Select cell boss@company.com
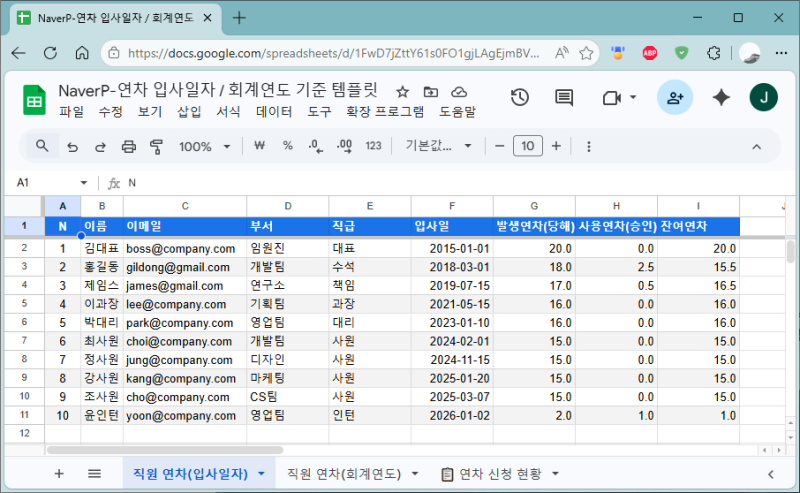Screen dimensions: 800x493 pos(185,249)
